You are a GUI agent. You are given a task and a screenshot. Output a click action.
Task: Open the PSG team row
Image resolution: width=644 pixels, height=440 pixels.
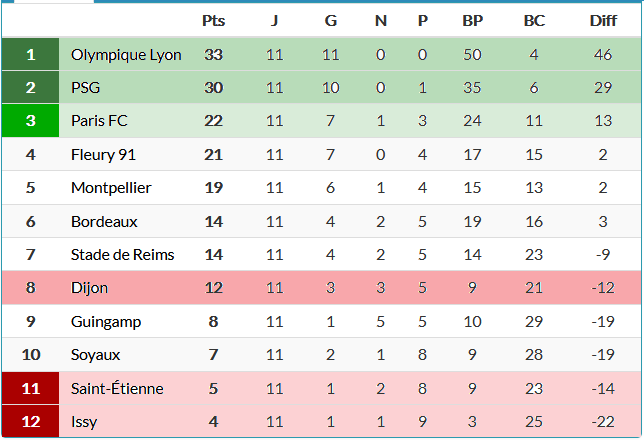tap(86, 88)
